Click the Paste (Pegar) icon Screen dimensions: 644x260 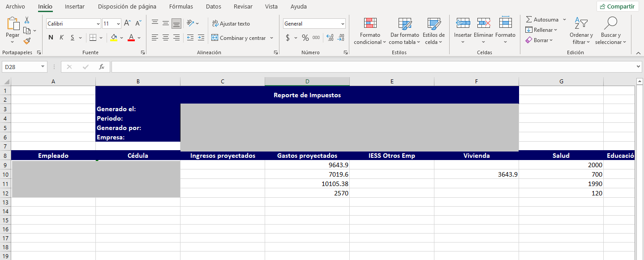coord(13,24)
